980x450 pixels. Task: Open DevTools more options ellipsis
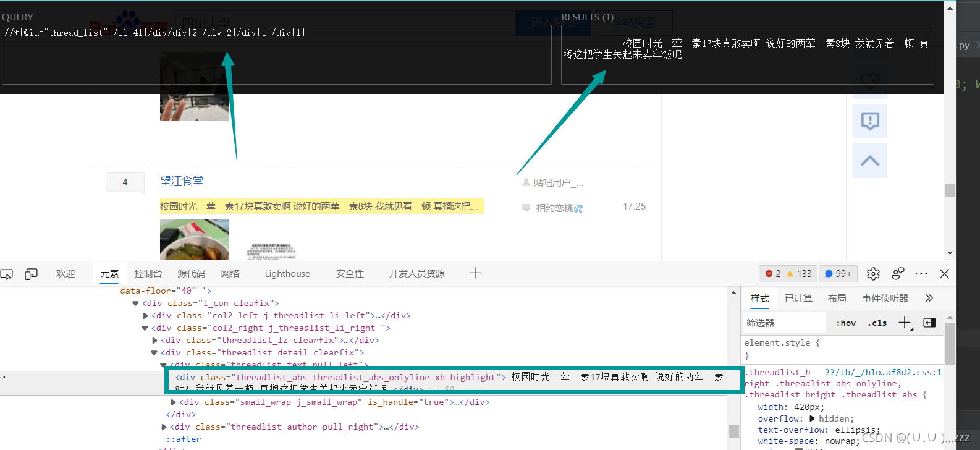click(921, 273)
